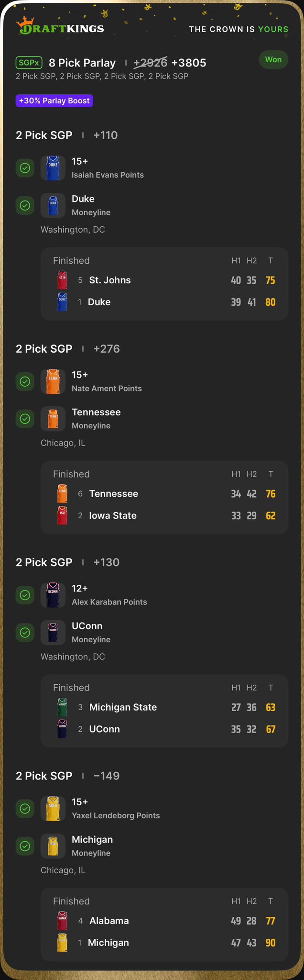The image size is (304, 980).
Task: Click the 2 Pick SGP +130 header
Action: (67, 562)
